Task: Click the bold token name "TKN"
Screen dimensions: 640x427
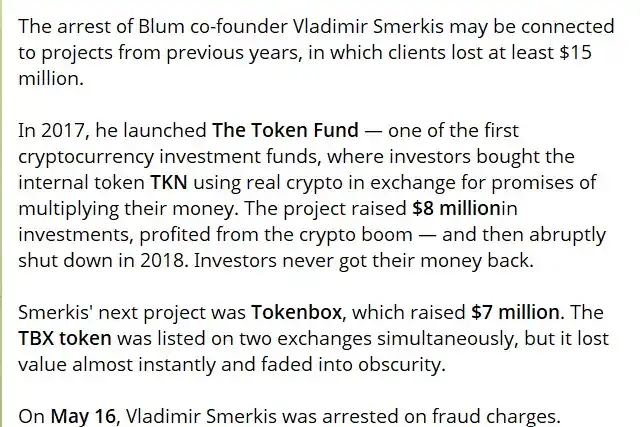Action: coord(169,182)
